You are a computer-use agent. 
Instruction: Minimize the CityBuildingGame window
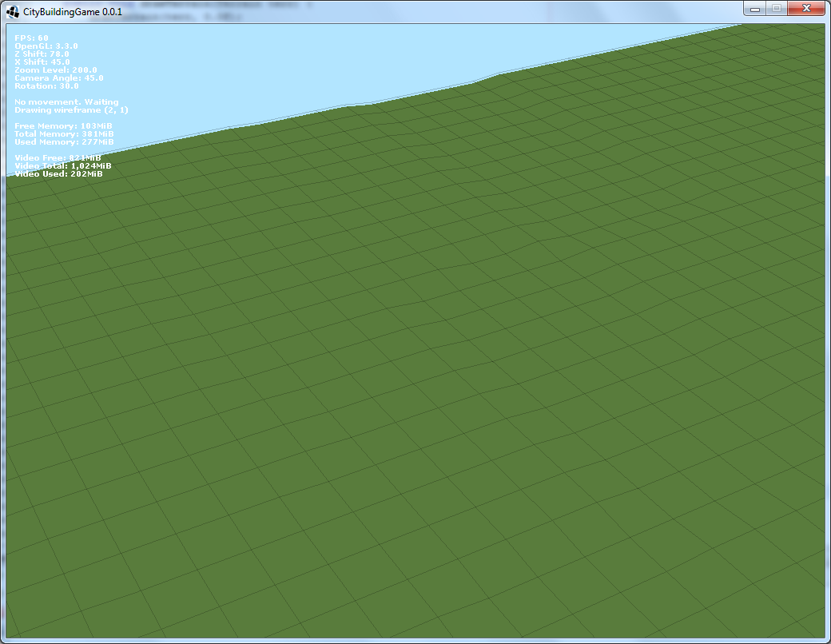[754, 8]
